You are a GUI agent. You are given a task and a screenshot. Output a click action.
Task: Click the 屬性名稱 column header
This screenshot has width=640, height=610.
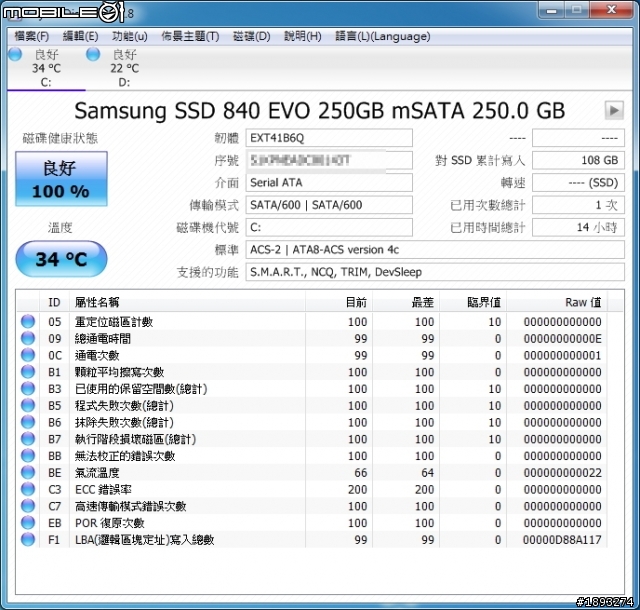[187, 303]
